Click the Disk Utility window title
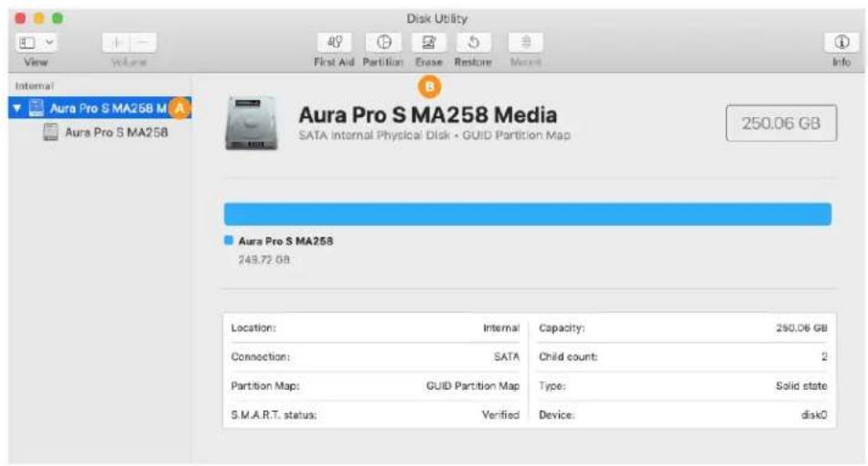 point(437,18)
